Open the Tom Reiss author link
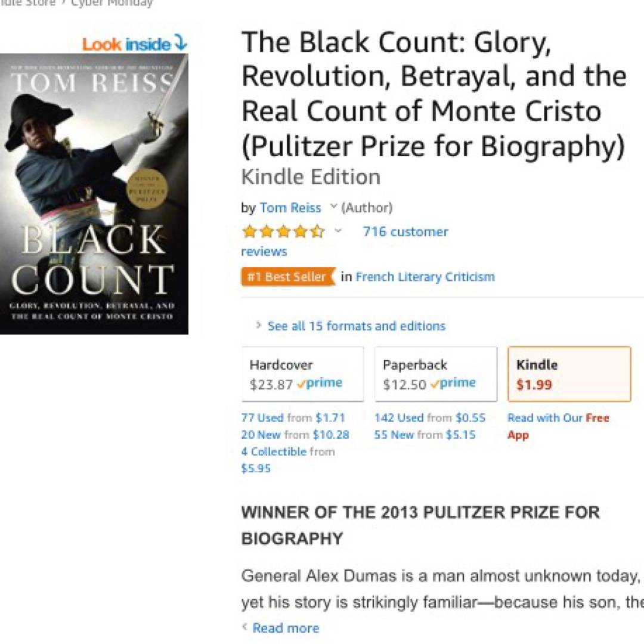 coord(290,208)
